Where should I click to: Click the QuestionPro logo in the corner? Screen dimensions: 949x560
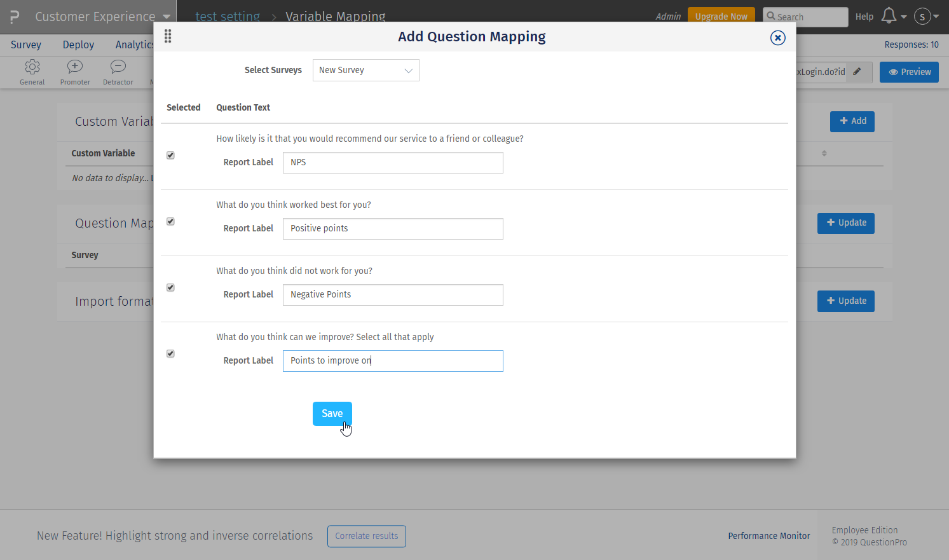[13, 16]
